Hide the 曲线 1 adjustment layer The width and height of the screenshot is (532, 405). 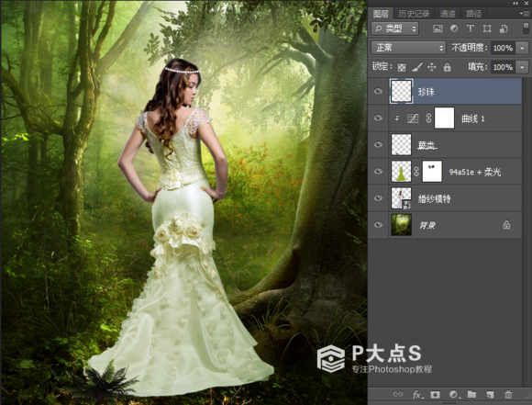378,118
